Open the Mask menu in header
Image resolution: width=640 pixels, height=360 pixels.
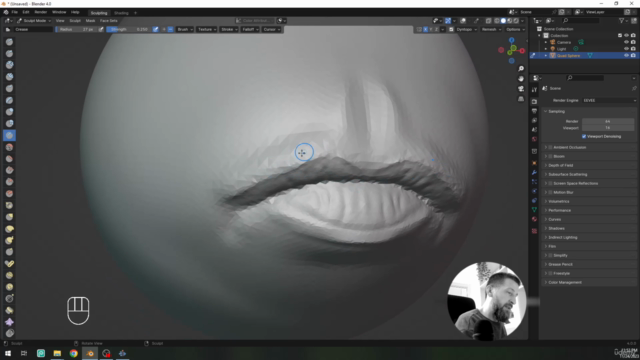[90, 21]
